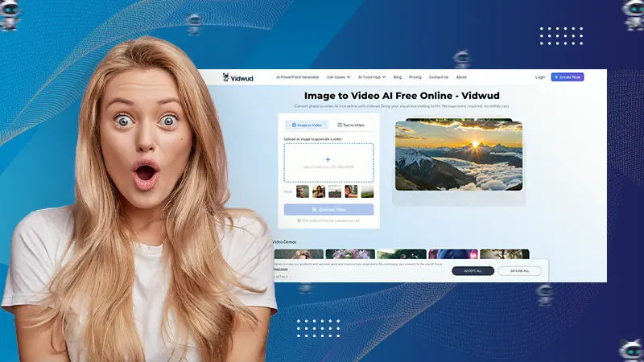This screenshot has width=644, height=362.
Task: Click the 'Image to Video AI Free Online' heading
Action: (x=402, y=96)
